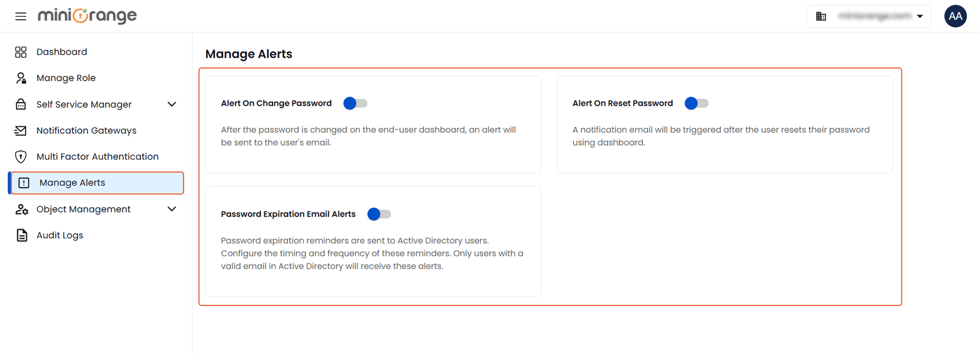Select the Manage Role icon

click(x=21, y=78)
